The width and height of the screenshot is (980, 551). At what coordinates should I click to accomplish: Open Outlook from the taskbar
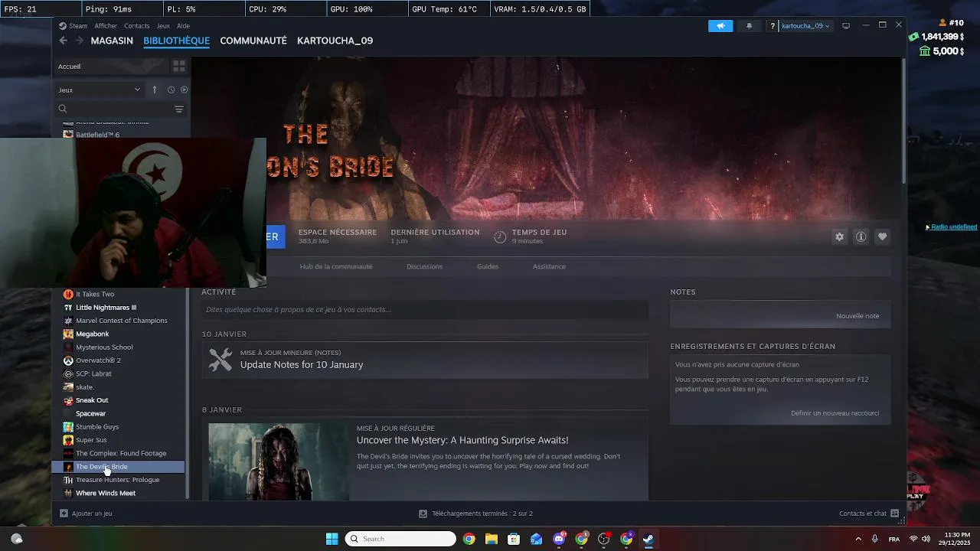(537, 539)
